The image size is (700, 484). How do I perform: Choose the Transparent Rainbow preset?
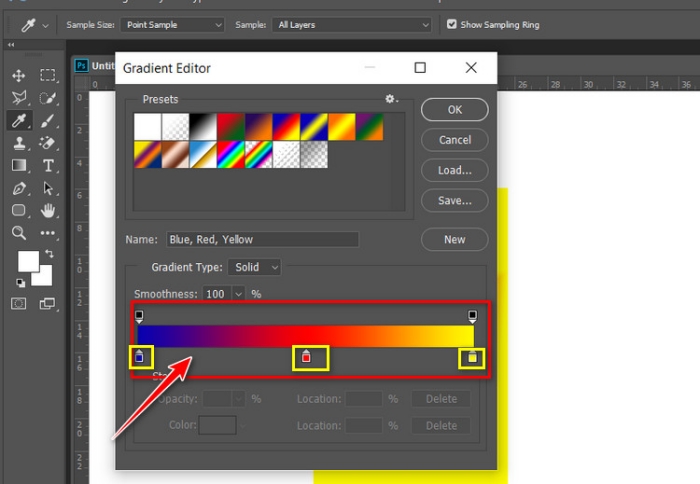coord(258,154)
